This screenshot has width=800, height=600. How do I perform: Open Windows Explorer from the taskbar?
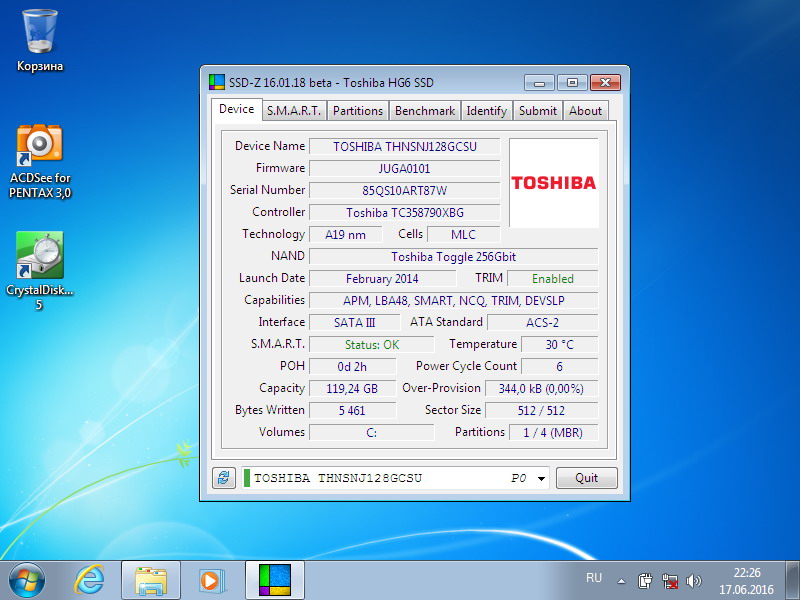151,581
